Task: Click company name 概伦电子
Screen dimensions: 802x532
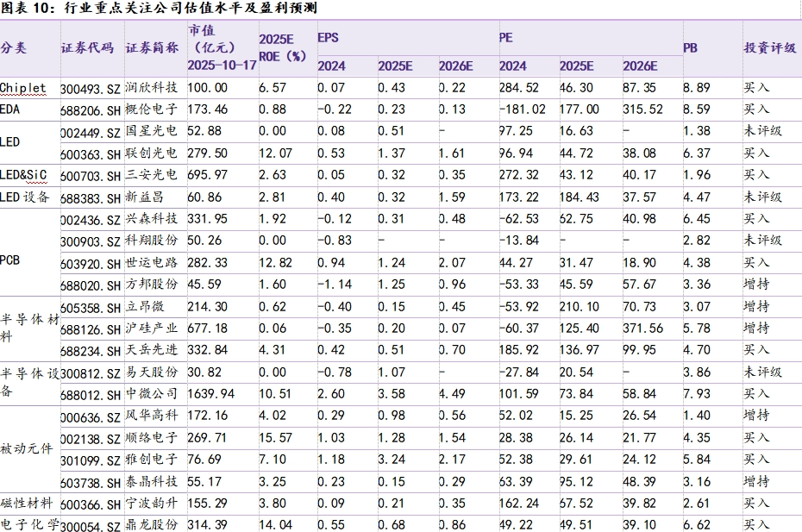Action: pyautogui.click(x=152, y=109)
